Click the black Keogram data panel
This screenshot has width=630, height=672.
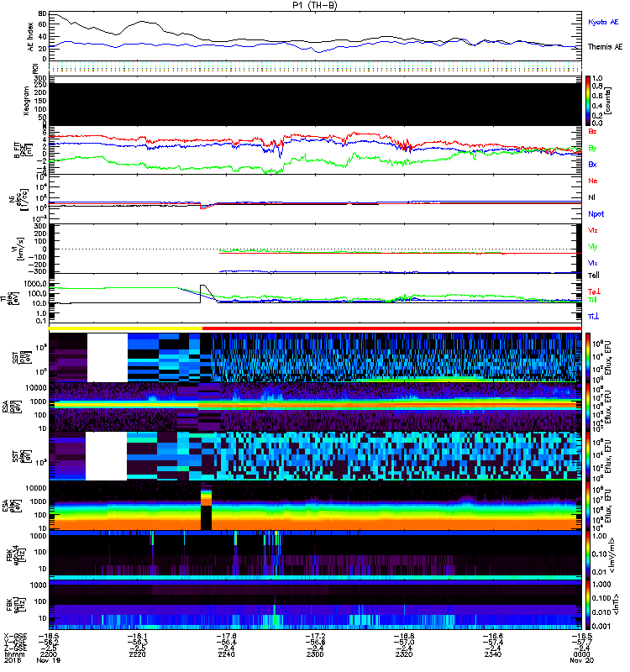[316, 104]
